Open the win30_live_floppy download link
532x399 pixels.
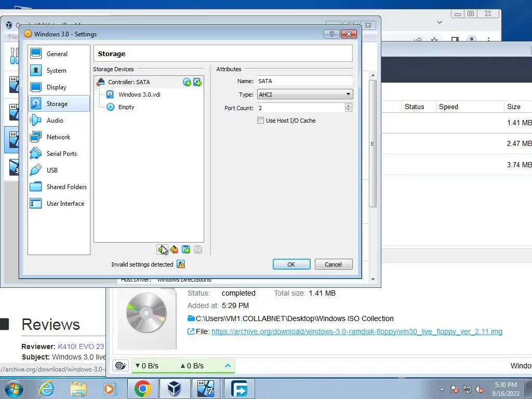point(356,331)
